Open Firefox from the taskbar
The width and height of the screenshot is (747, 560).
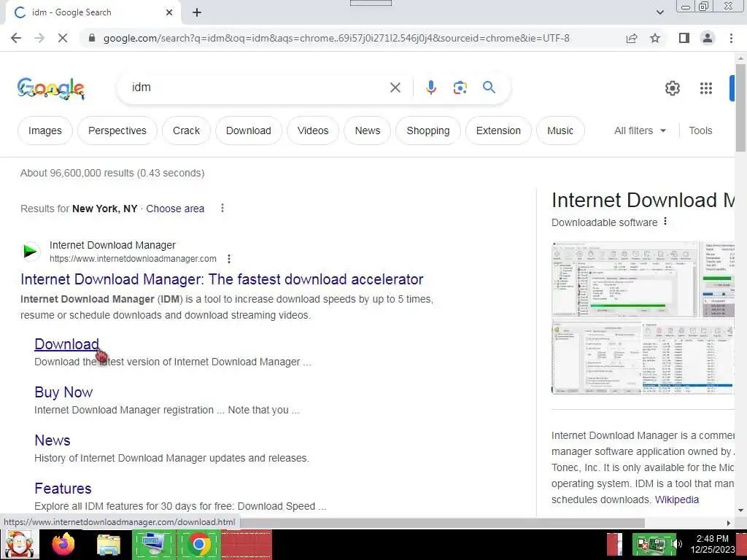pos(63,544)
